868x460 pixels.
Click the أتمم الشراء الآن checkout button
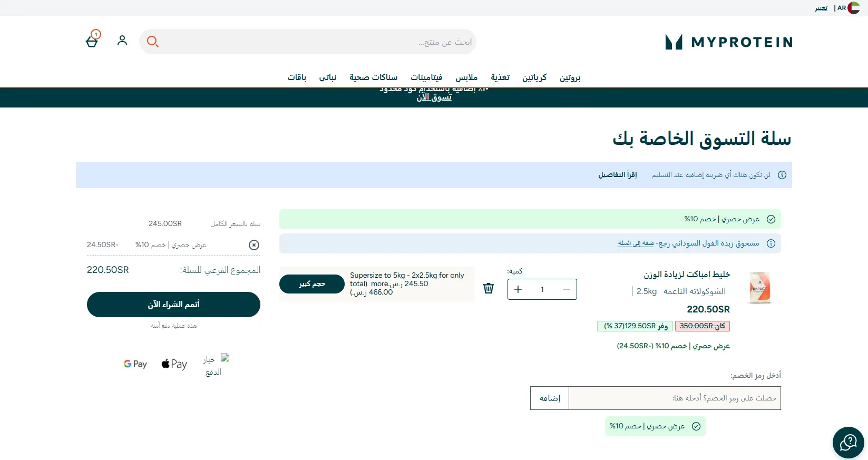coord(173,305)
